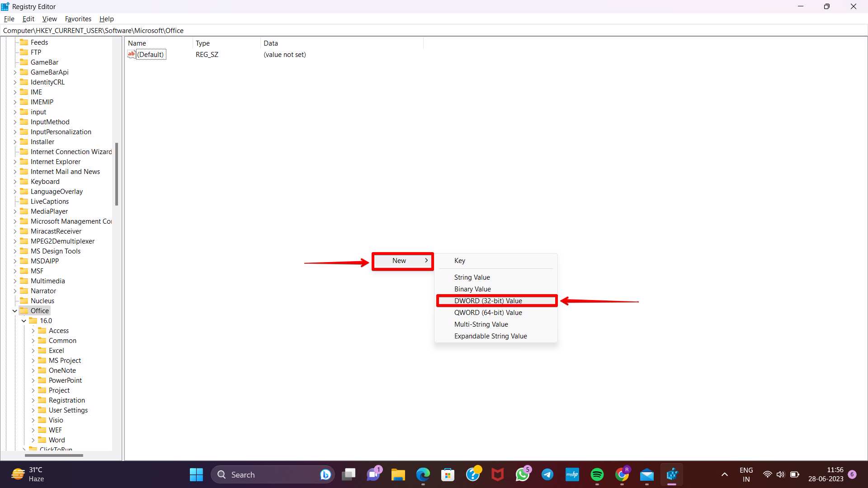Collapse the 16.0 folder in the tree
Screen dimensions: 868x488
tap(24, 321)
